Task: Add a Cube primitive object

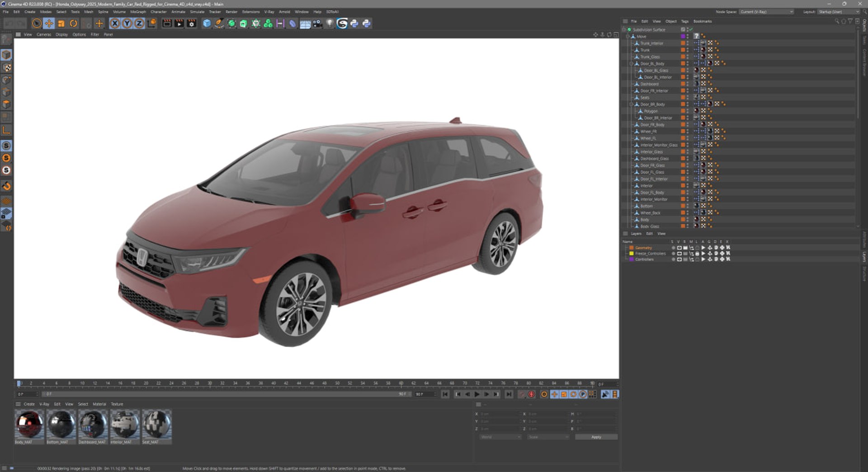Action: pos(207,24)
